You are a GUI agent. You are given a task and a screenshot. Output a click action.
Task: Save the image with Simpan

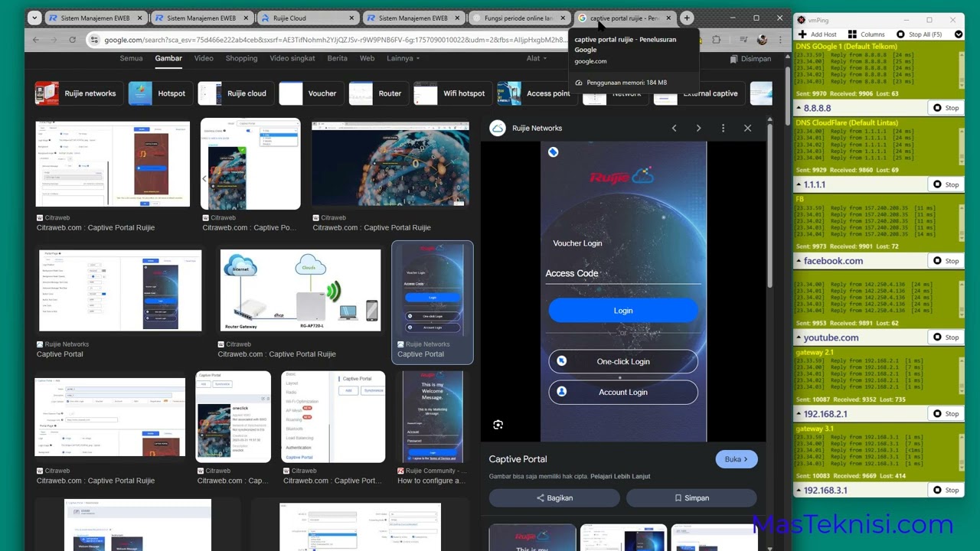click(x=691, y=497)
